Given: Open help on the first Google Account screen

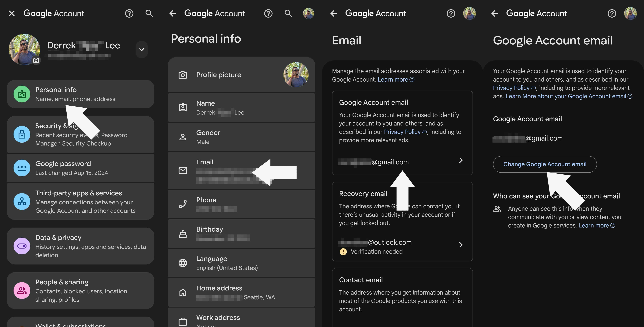Looking at the screenshot, I should pyautogui.click(x=129, y=13).
